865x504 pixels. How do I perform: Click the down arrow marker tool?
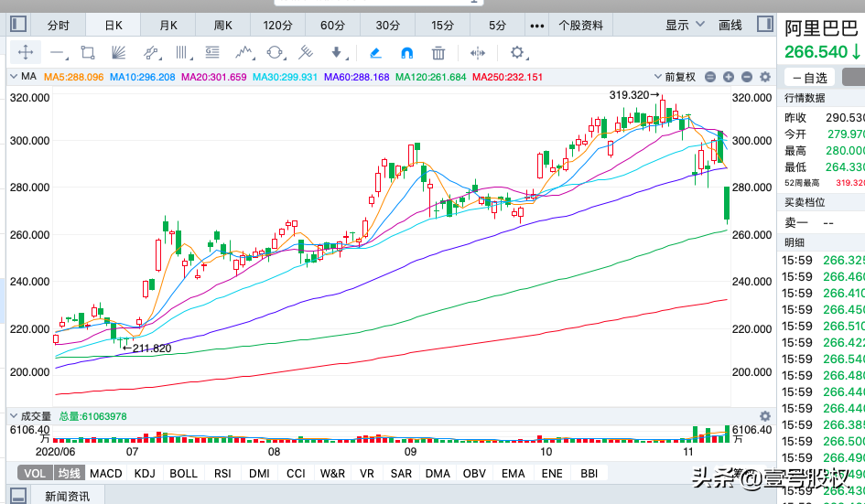(337, 53)
